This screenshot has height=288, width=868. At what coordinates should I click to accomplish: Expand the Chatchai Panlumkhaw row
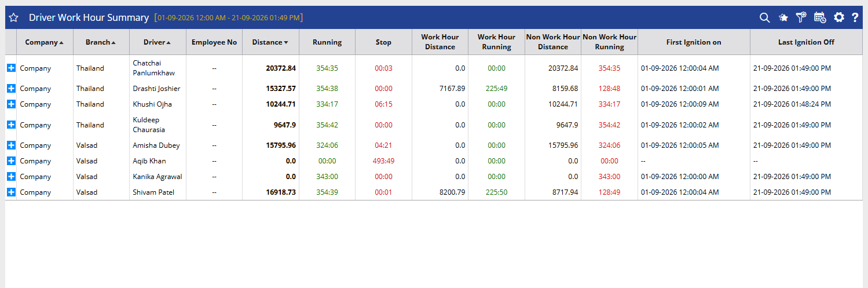pyautogui.click(x=11, y=68)
